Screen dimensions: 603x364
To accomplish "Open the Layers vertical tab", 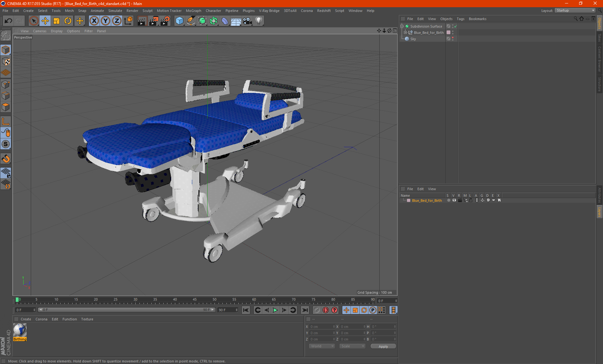I will 600,212.
